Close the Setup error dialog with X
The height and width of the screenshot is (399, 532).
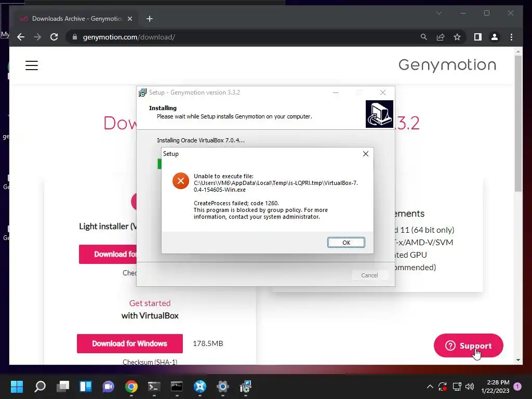365,154
